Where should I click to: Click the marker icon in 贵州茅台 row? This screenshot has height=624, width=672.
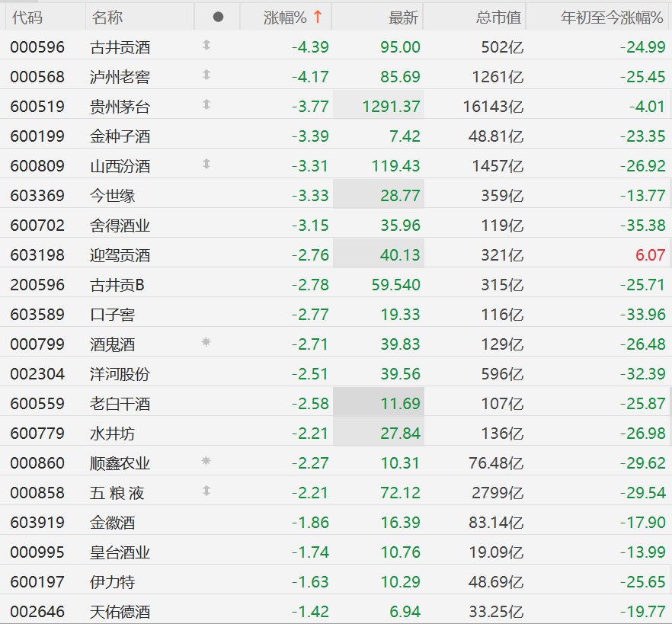pos(206,104)
